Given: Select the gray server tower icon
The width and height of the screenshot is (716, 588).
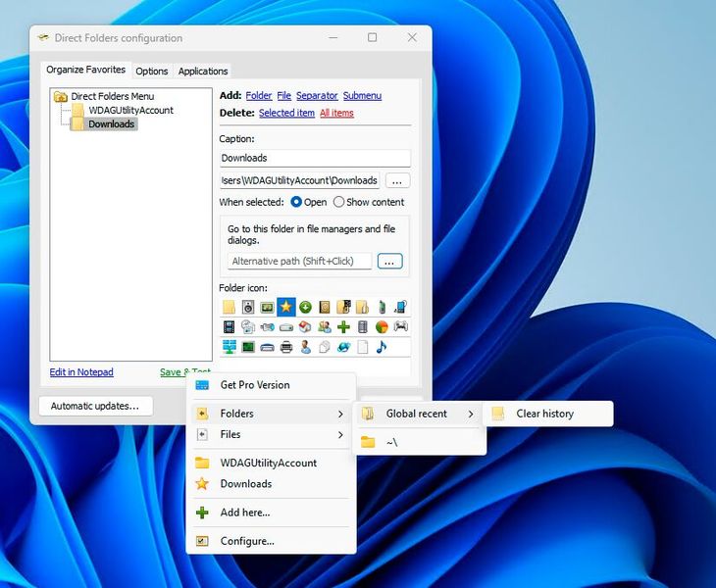Looking at the screenshot, I should tap(363, 326).
